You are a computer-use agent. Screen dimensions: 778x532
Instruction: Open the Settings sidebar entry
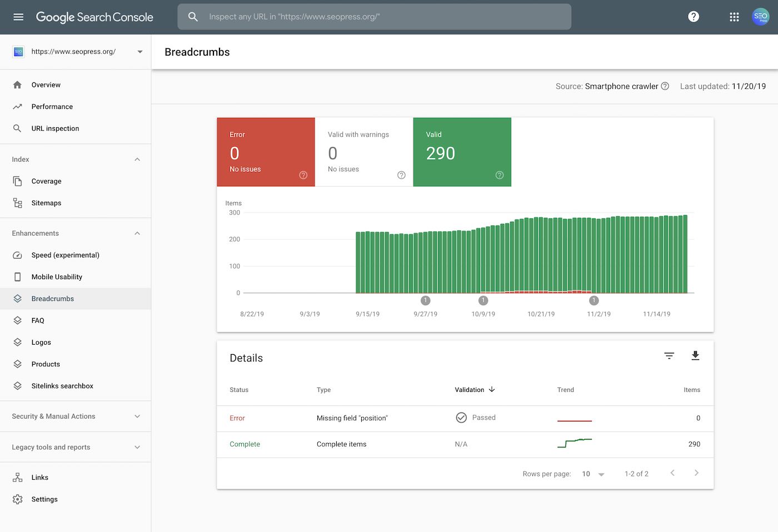(x=76, y=499)
